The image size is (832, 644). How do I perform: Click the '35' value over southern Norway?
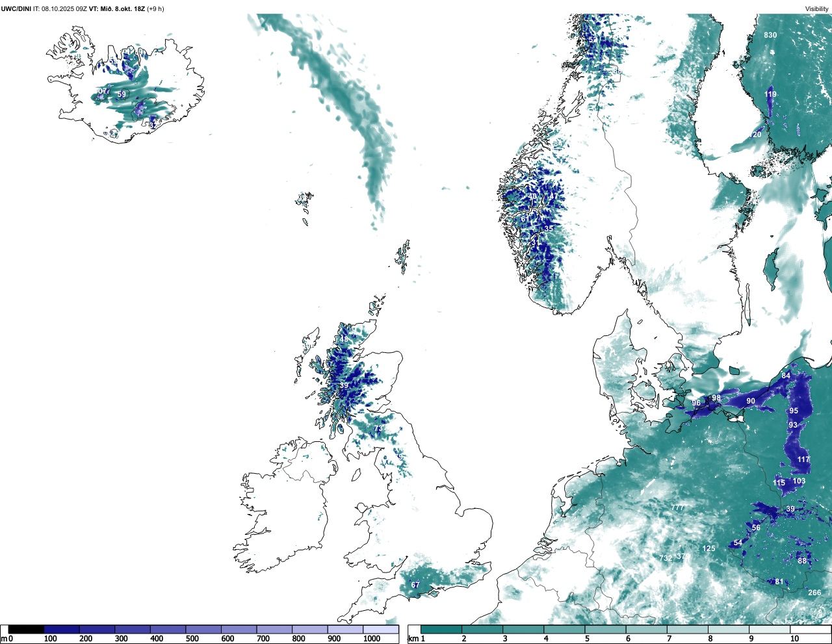pyautogui.click(x=549, y=229)
